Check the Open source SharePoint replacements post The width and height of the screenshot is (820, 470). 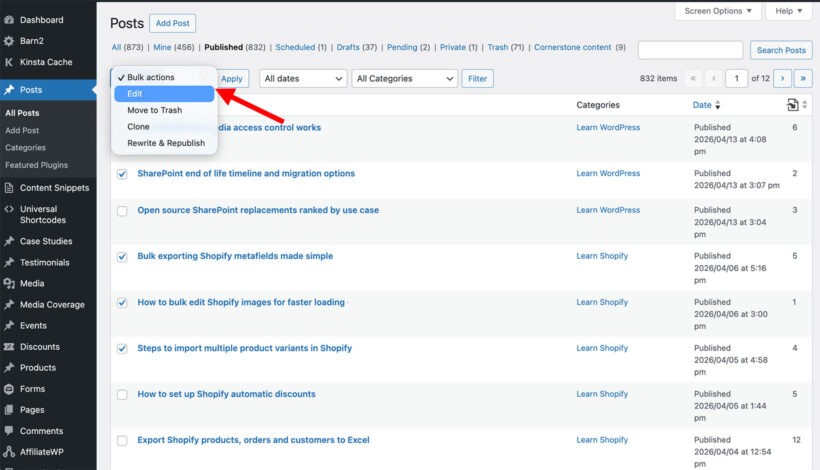(x=122, y=211)
